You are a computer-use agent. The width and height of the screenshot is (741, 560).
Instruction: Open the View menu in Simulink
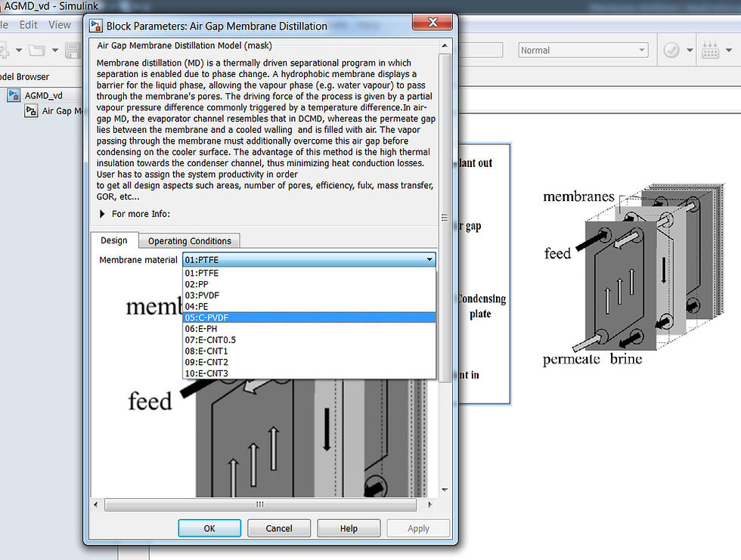60,25
